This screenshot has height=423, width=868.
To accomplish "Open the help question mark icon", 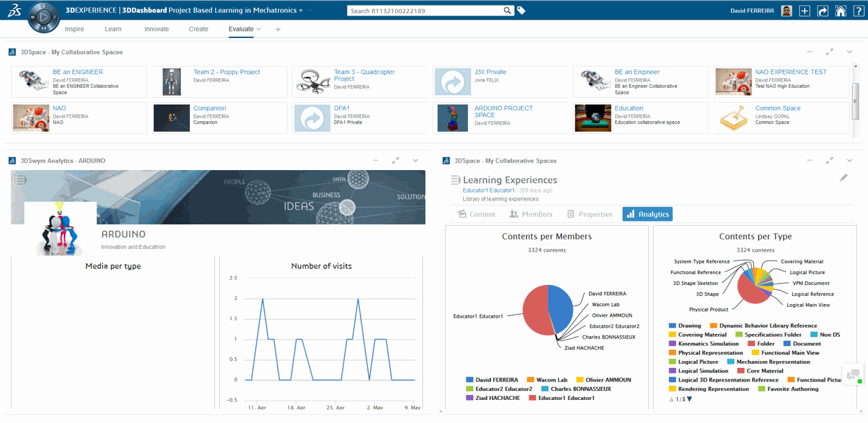I will pos(858,11).
